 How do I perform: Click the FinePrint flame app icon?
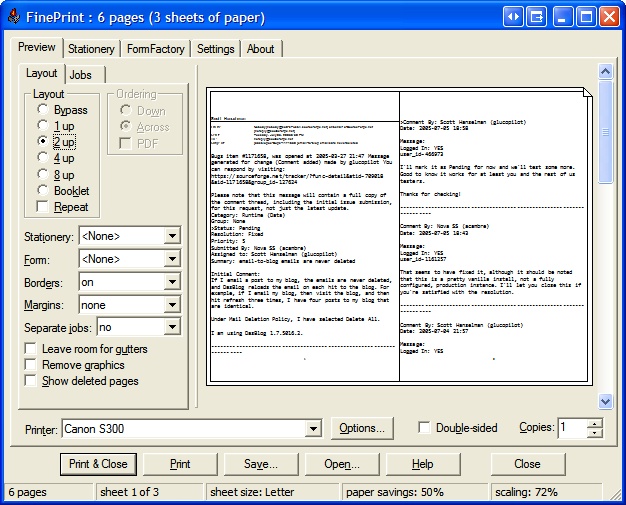[x=14, y=17]
